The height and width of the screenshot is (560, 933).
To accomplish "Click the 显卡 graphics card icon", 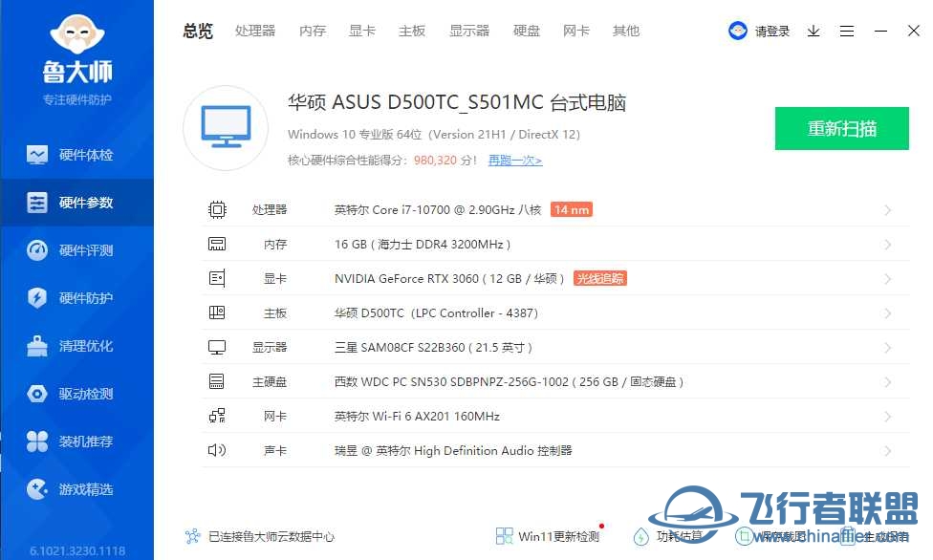I will click(x=217, y=278).
